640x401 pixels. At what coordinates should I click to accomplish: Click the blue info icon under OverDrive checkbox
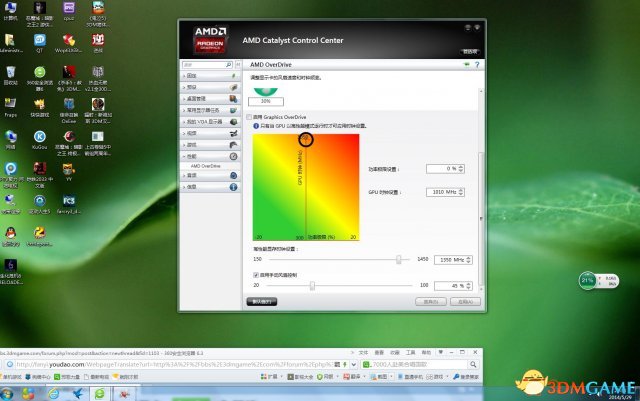[256, 126]
